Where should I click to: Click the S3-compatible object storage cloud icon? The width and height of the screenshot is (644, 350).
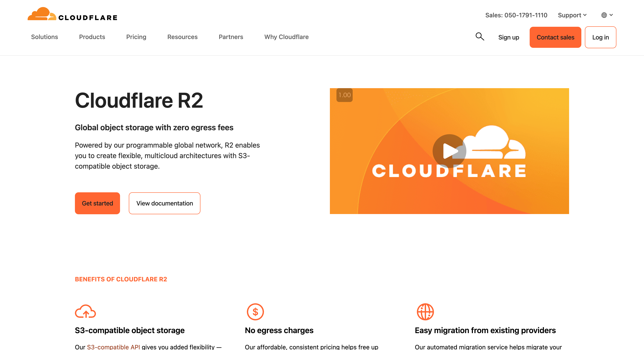[86, 312]
